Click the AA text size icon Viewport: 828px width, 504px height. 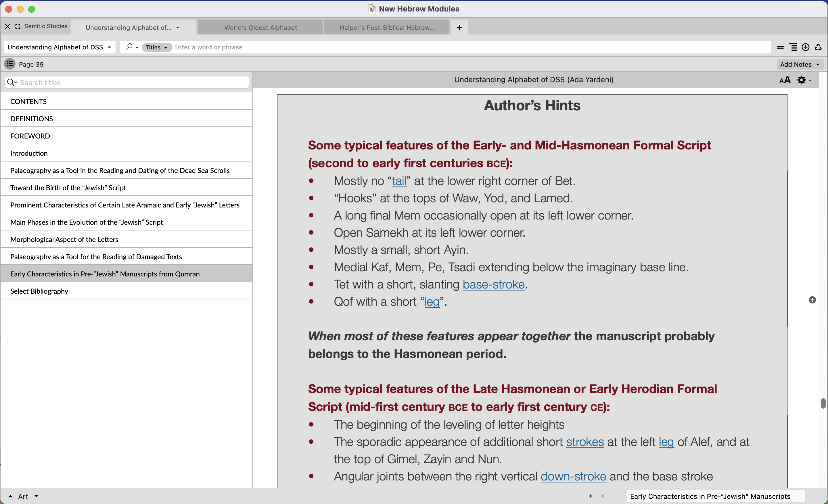click(x=785, y=80)
